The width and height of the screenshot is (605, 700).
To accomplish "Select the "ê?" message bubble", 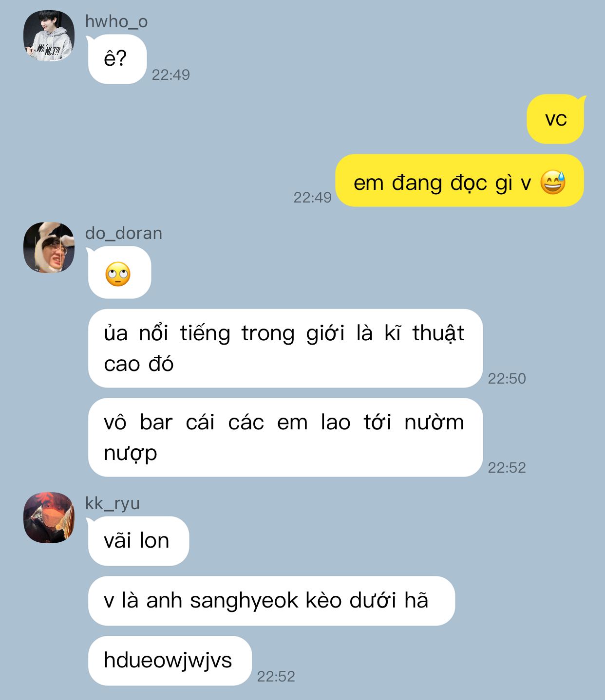I will click(117, 59).
